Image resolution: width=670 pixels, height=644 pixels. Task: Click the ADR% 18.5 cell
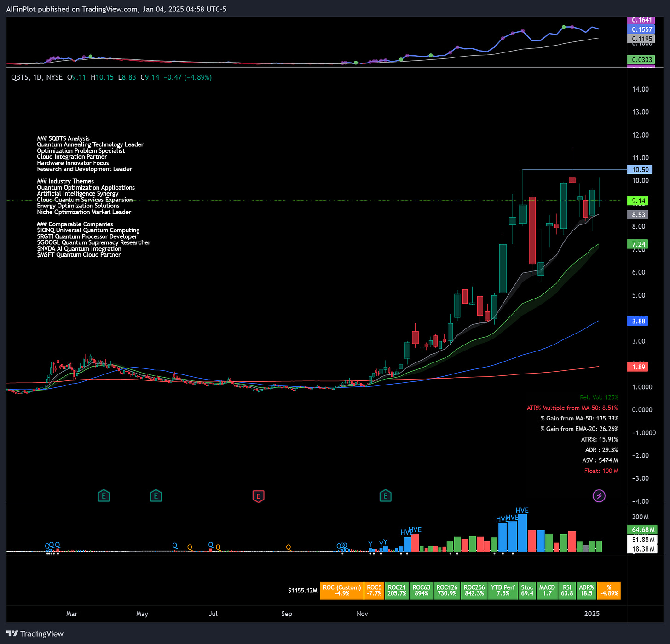pos(586,591)
